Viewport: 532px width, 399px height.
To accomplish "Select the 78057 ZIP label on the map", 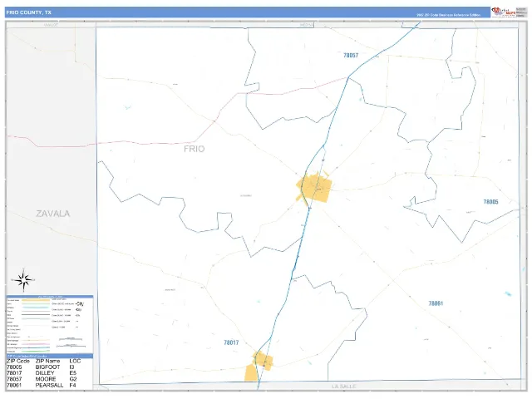I will point(351,56).
